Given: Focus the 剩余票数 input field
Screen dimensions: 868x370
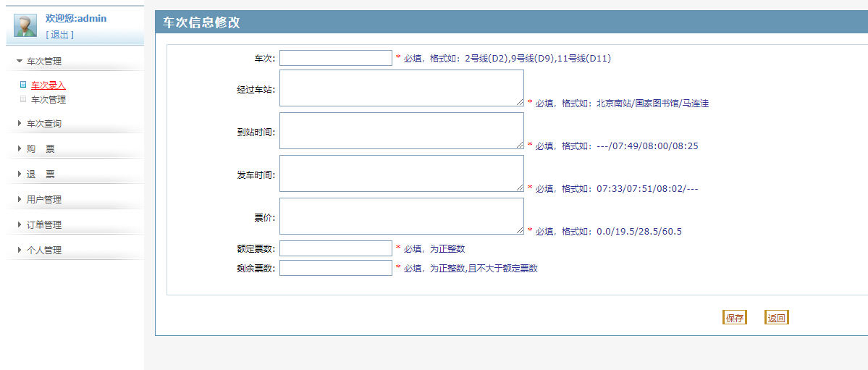Looking at the screenshot, I should (x=336, y=268).
